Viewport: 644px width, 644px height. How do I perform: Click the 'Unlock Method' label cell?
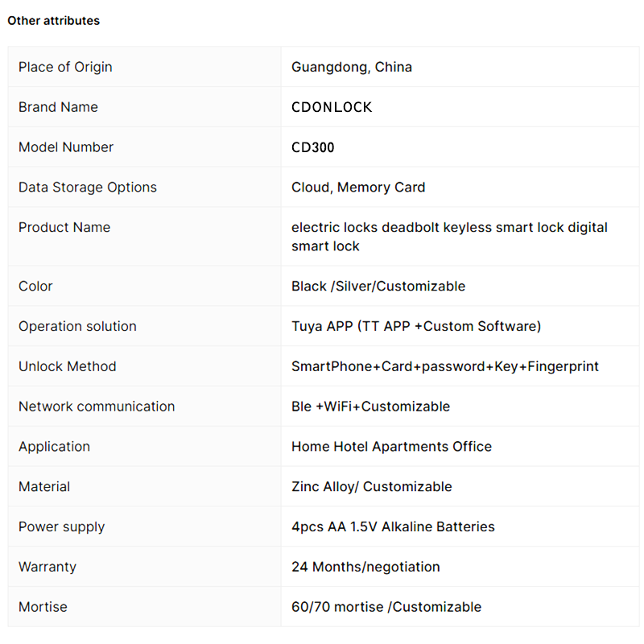[144, 366]
